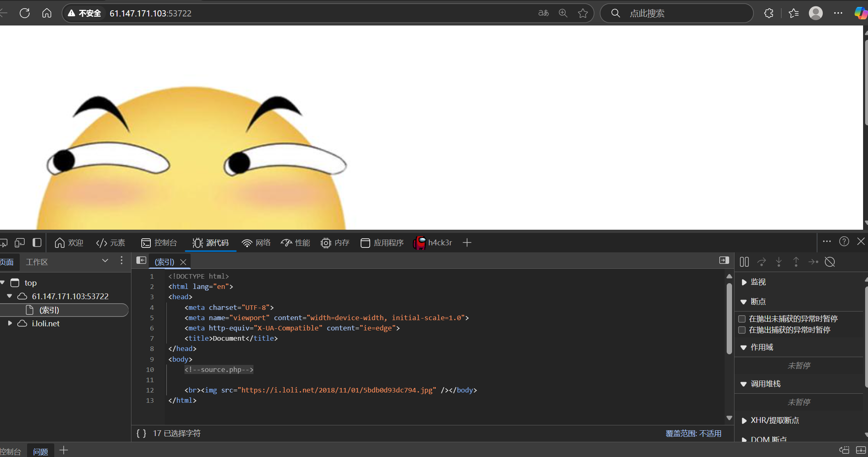This screenshot has width=868, height=457.
Task: Enable pause on caught exceptions checkbox
Action: point(742,330)
